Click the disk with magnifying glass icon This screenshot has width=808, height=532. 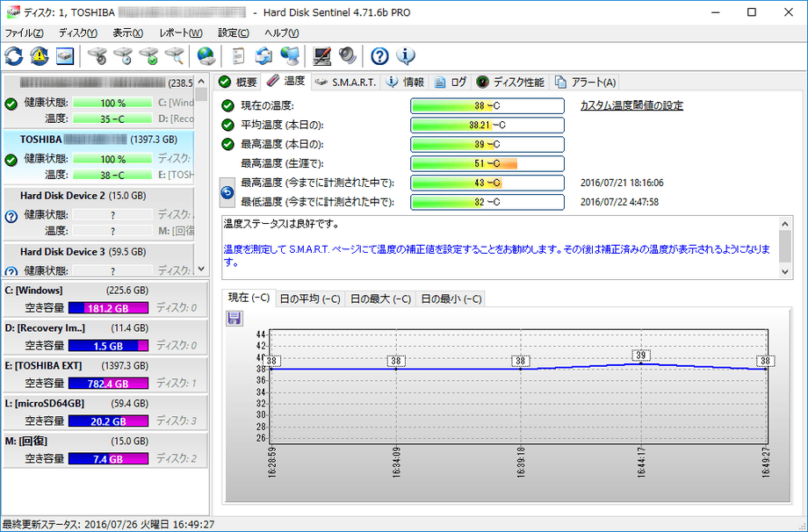coord(175,55)
